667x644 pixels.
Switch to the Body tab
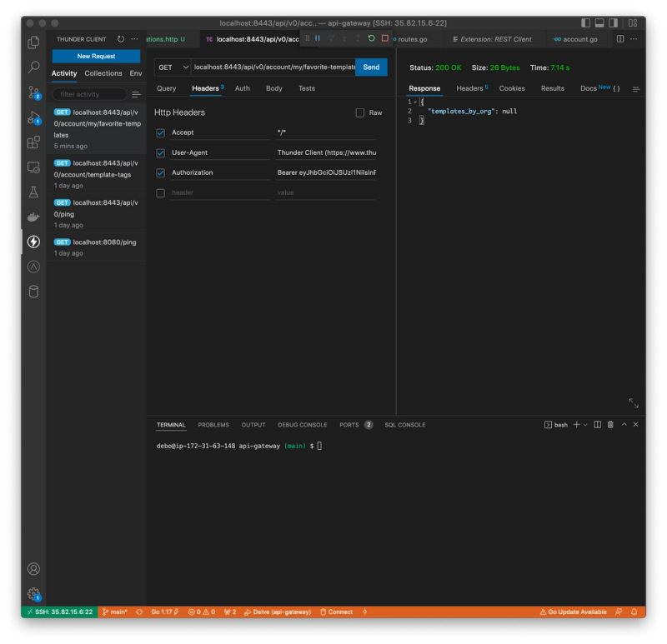click(x=274, y=88)
